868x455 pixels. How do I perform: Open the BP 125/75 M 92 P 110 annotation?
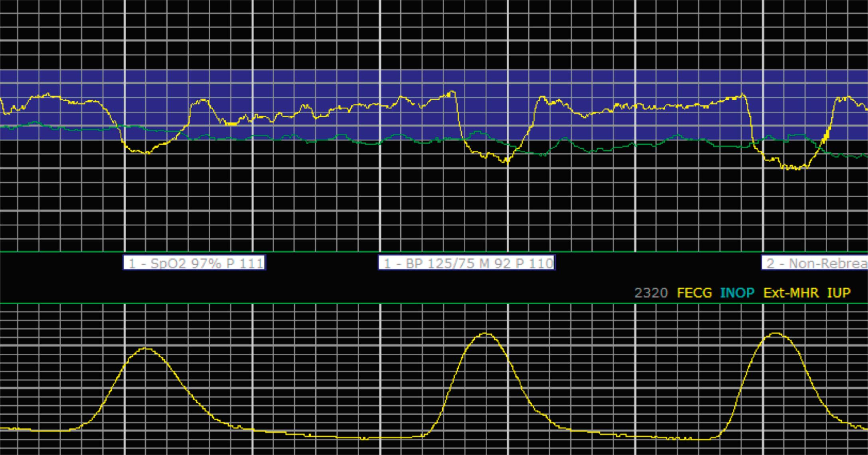click(x=467, y=263)
